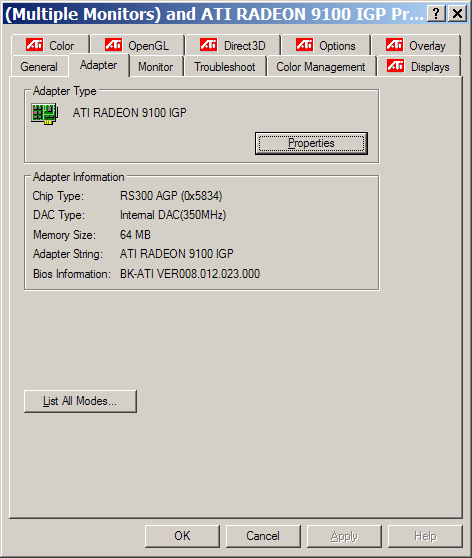Go to the Overlay tab
This screenshot has width=472, height=558.
tap(416, 45)
